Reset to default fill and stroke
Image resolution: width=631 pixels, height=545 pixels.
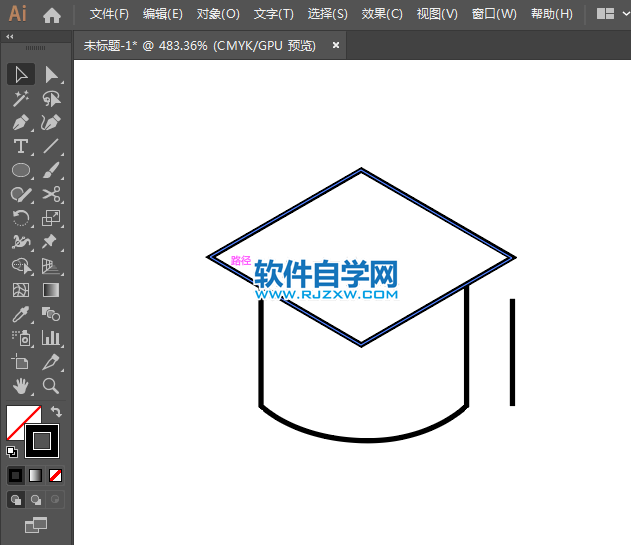click(x=12, y=452)
